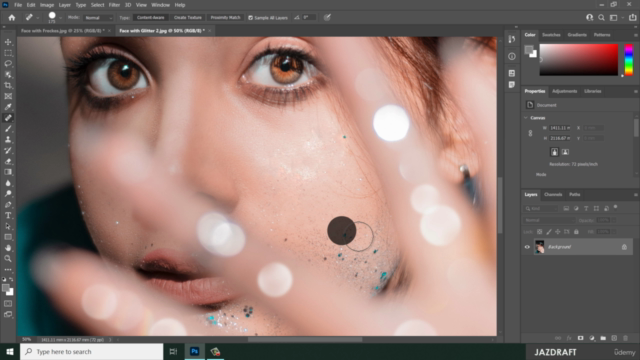The height and width of the screenshot is (360, 640).
Task: Select the Hand tool
Action: pos(8,248)
